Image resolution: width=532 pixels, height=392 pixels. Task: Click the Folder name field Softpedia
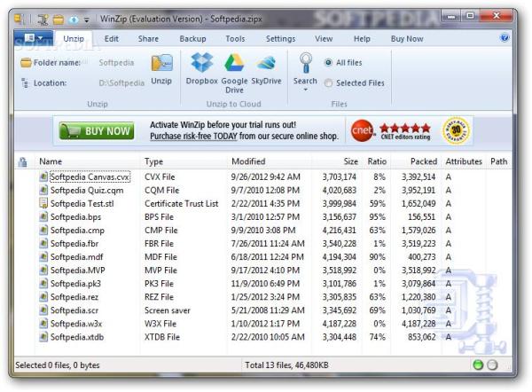116,63
